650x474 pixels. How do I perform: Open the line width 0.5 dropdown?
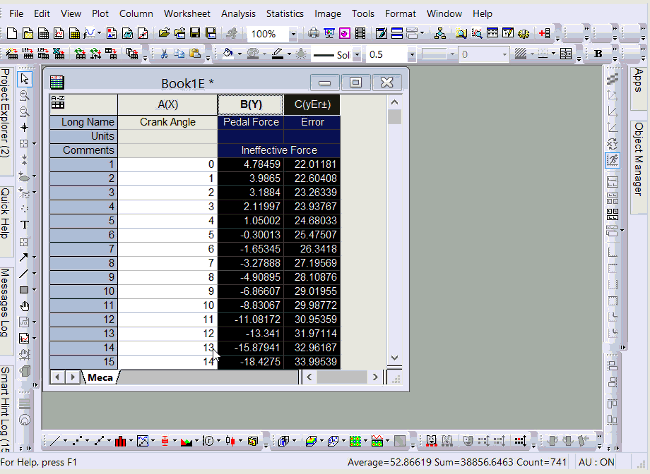(x=413, y=54)
